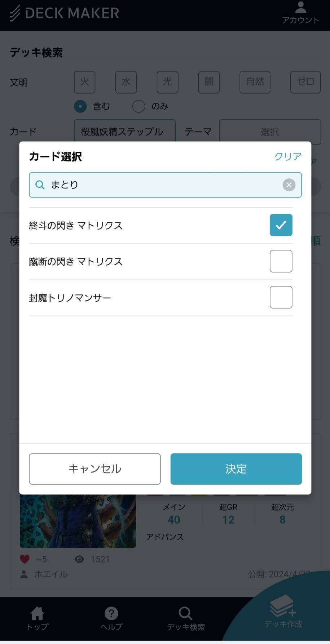Clear the search text with the X icon
This screenshot has width=330, height=644.
289,185
